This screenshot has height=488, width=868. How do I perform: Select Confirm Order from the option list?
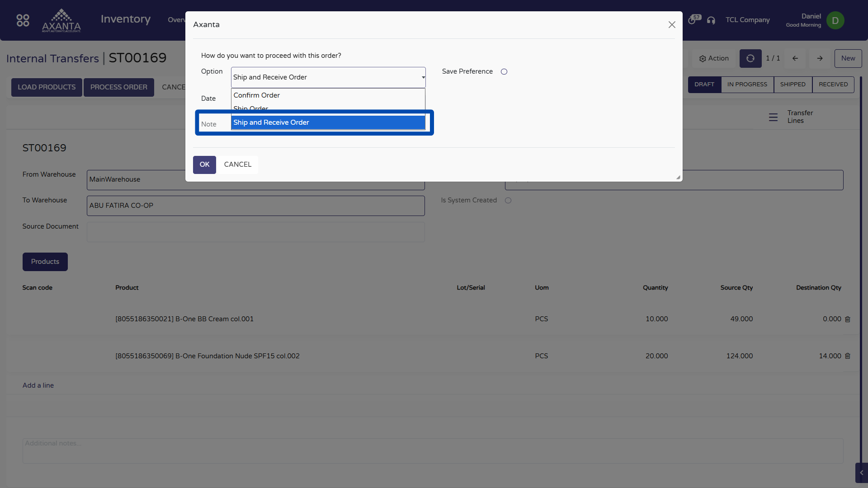click(256, 95)
